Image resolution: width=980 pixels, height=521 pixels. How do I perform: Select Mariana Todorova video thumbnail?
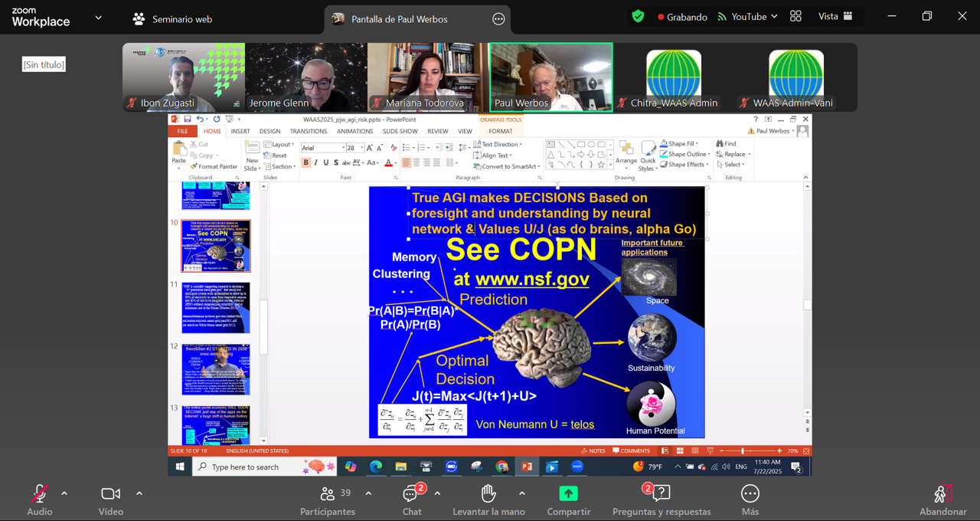click(x=428, y=77)
